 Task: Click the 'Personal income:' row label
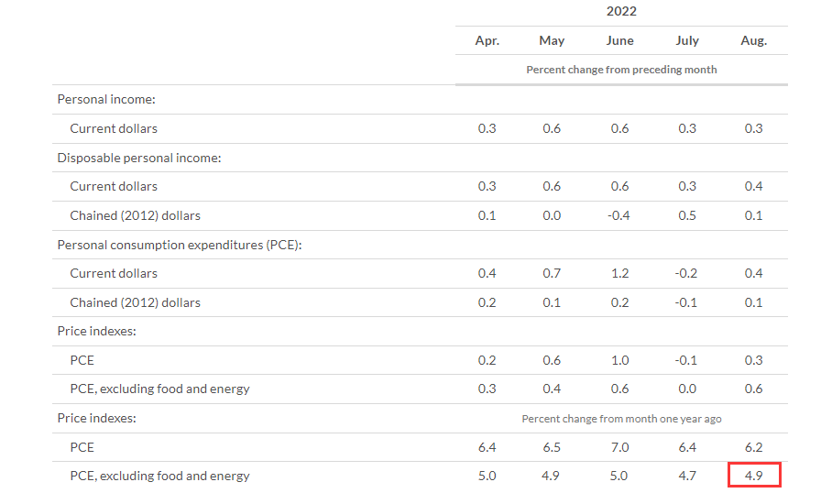click(106, 99)
